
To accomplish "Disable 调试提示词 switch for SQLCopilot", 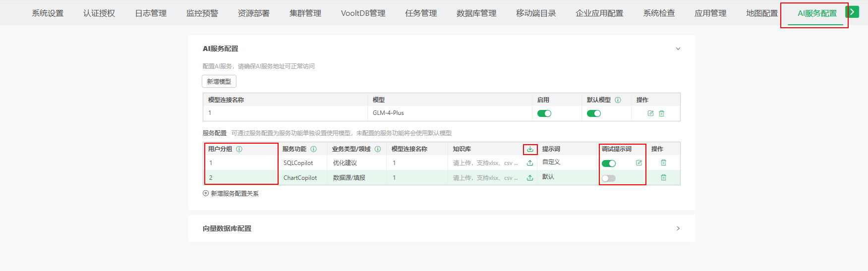I will (609, 163).
